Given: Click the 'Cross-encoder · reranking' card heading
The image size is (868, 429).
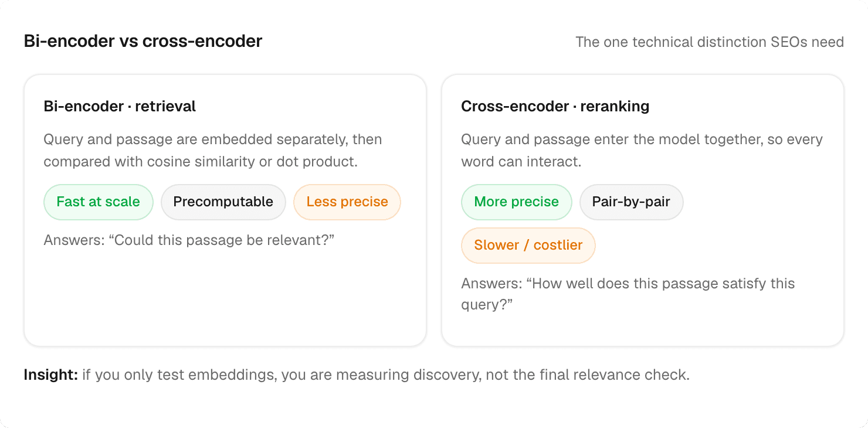Looking at the screenshot, I should (555, 107).
